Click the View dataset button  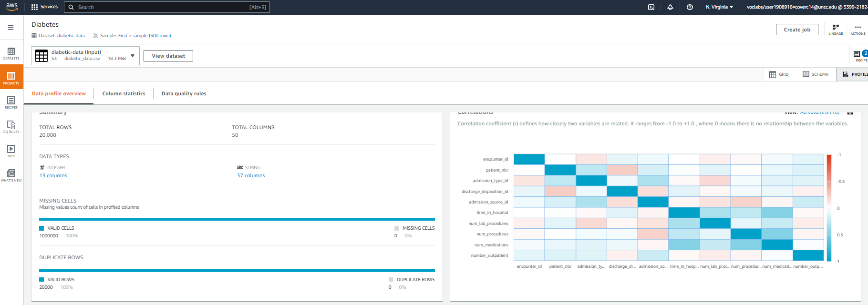click(168, 56)
